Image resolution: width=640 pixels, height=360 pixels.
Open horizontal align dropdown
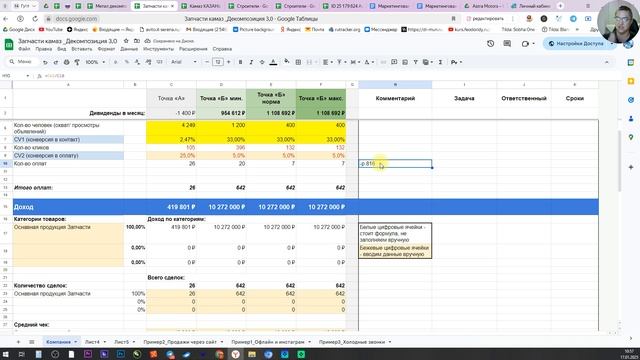[x=327, y=62]
